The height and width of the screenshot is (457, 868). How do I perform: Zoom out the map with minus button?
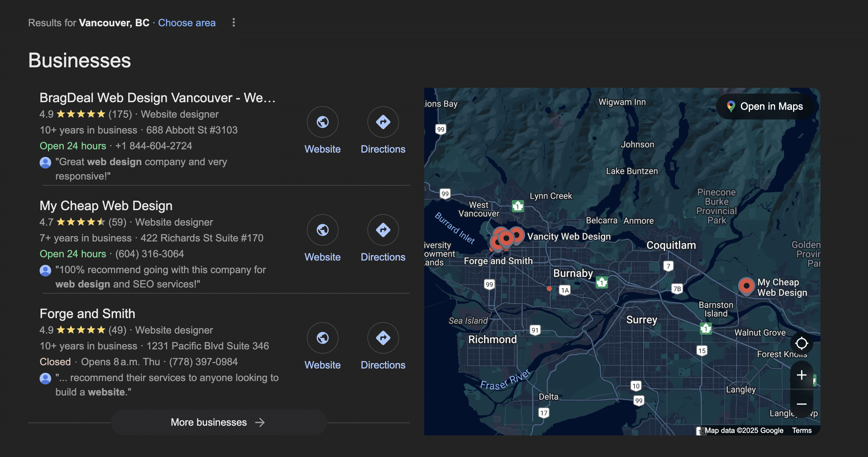pos(802,404)
